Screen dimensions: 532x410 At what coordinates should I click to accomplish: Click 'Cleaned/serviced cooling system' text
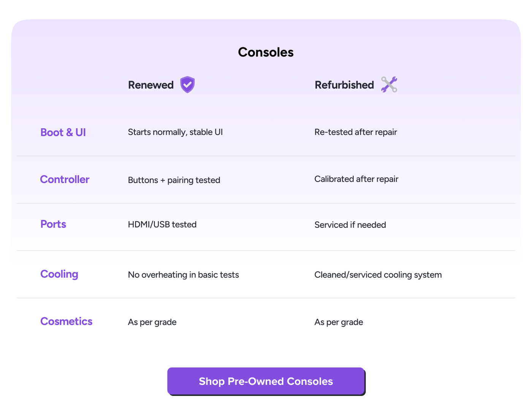tap(378, 275)
